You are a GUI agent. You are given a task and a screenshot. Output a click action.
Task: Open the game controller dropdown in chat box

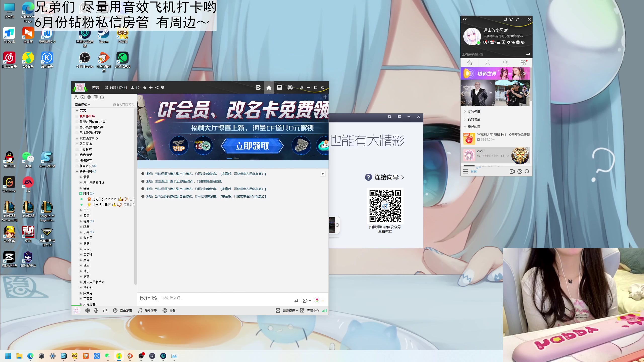[145, 298]
